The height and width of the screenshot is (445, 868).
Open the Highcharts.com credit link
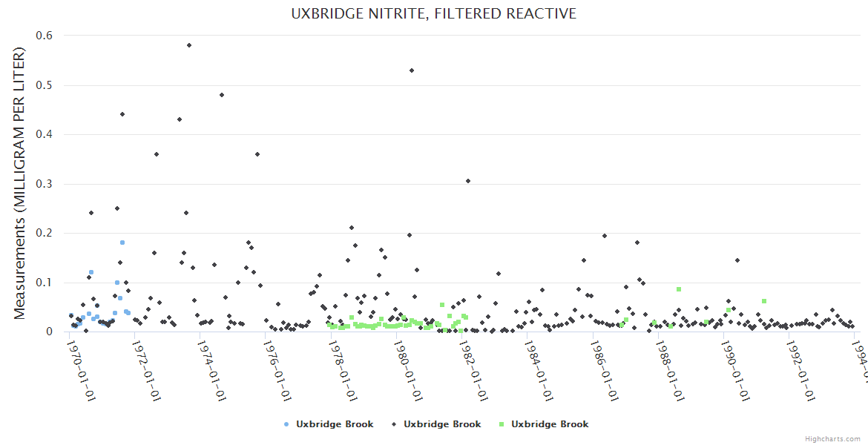832,438
